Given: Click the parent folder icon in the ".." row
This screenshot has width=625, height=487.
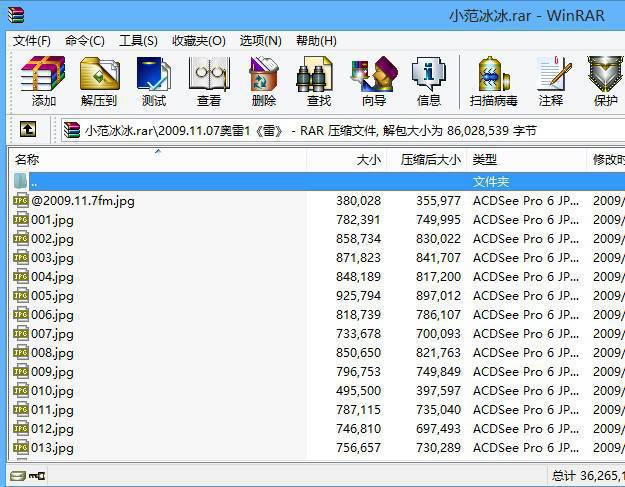Looking at the screenshot, I should 20,181.
